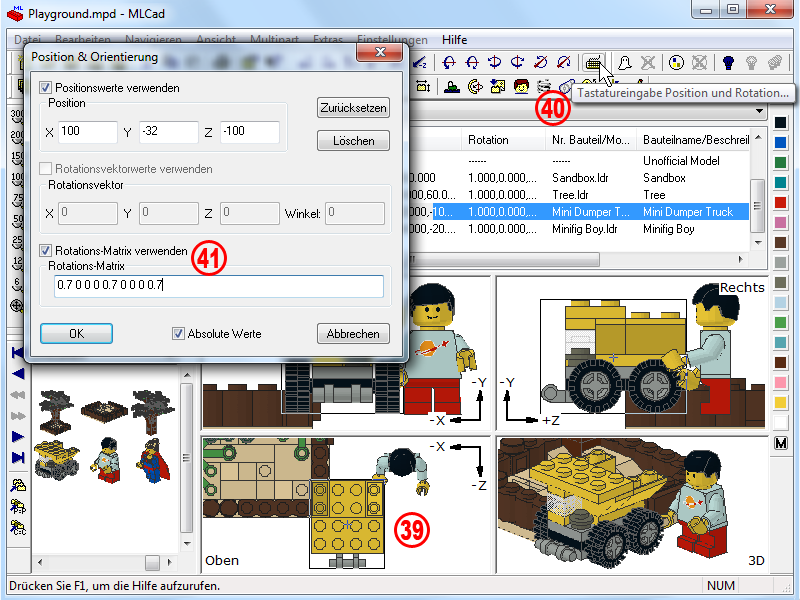
Task: Click the Rotations-Matrix text field
Action: (x=219, y=286)
